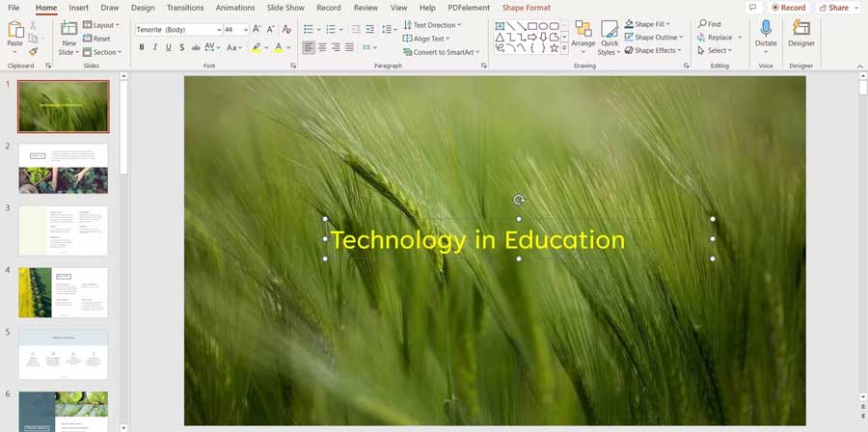
Task: Select the Right Arrow shape in gallery
Action: pos(532,37)
